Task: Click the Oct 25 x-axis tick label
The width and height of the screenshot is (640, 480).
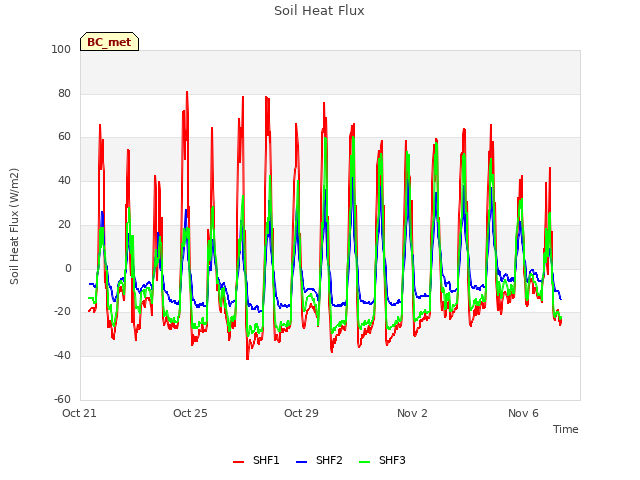Action: click(190, 413)
